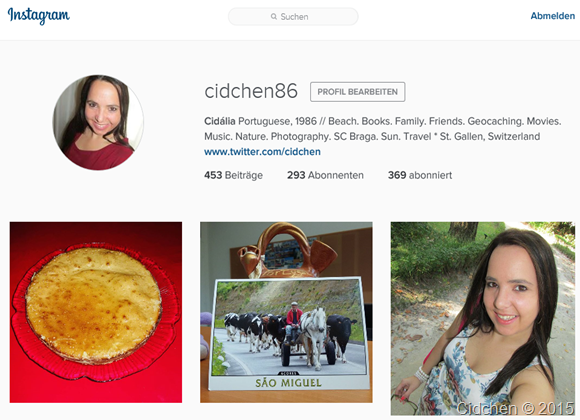Open the circular profile picture
Screen dimensions: 580x420
coord(98,122)
